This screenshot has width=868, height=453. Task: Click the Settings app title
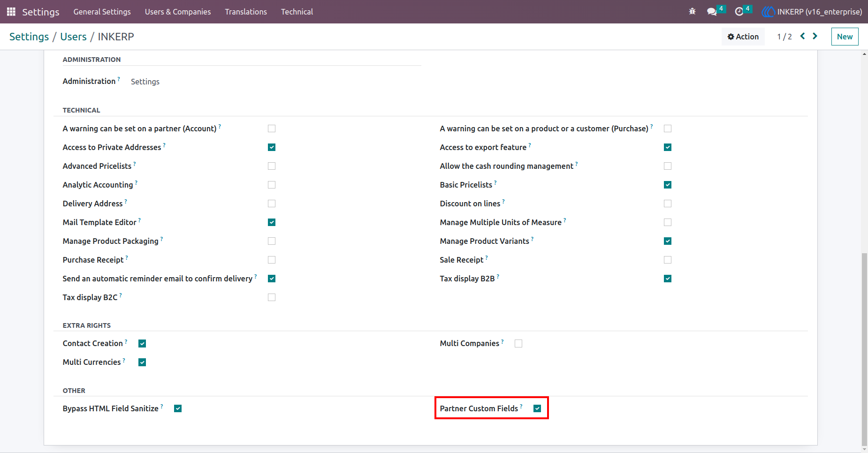pyautogui.click(x=41, y=12)
